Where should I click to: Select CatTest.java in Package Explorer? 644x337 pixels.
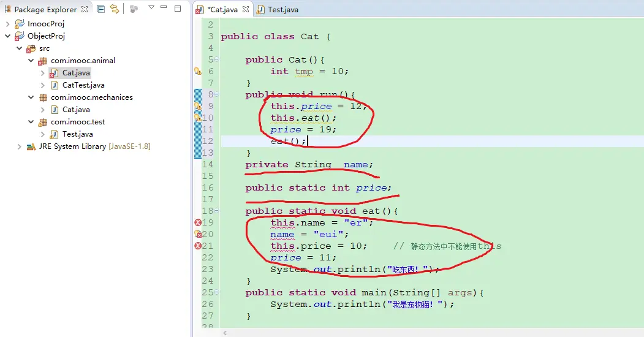pos(83,85)
